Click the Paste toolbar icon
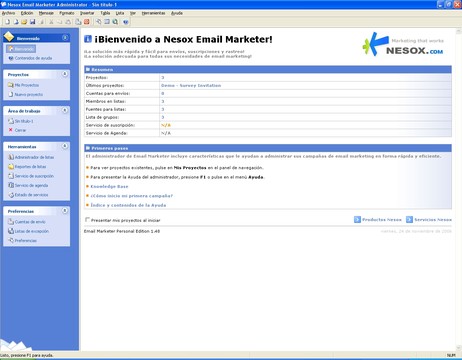 [68, 22]
